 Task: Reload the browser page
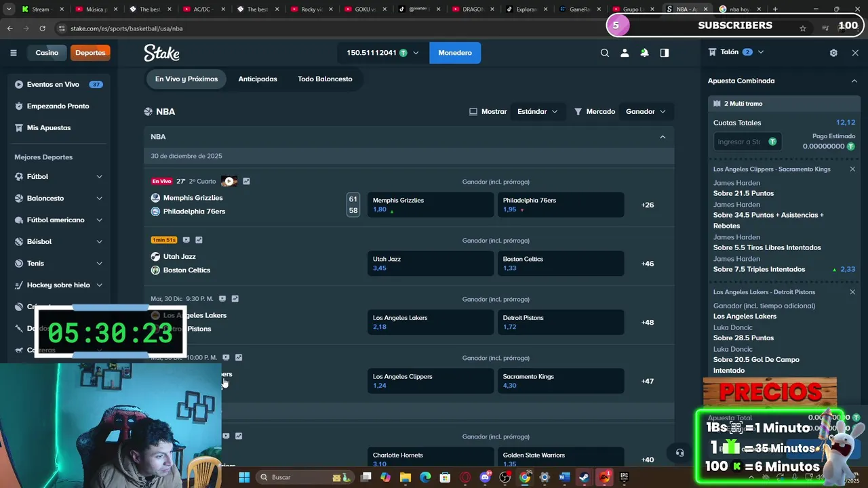(x=42, y=28)
